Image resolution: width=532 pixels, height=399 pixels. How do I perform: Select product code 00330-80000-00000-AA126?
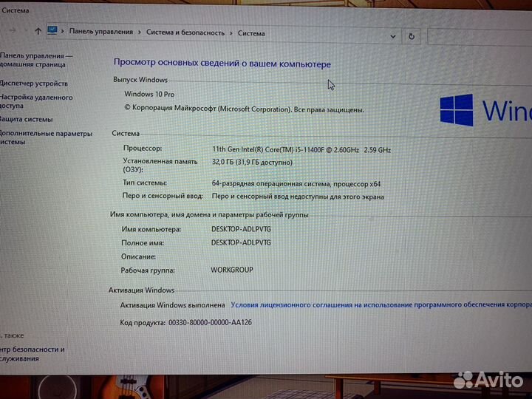coord(210,322)
